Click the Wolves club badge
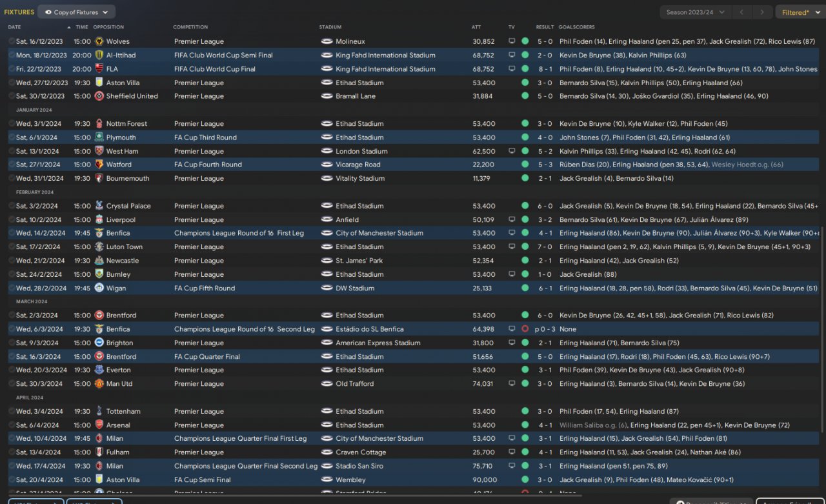Image resolution: width=826 pixels, height=504 pixels. click(x=99, y=41)
